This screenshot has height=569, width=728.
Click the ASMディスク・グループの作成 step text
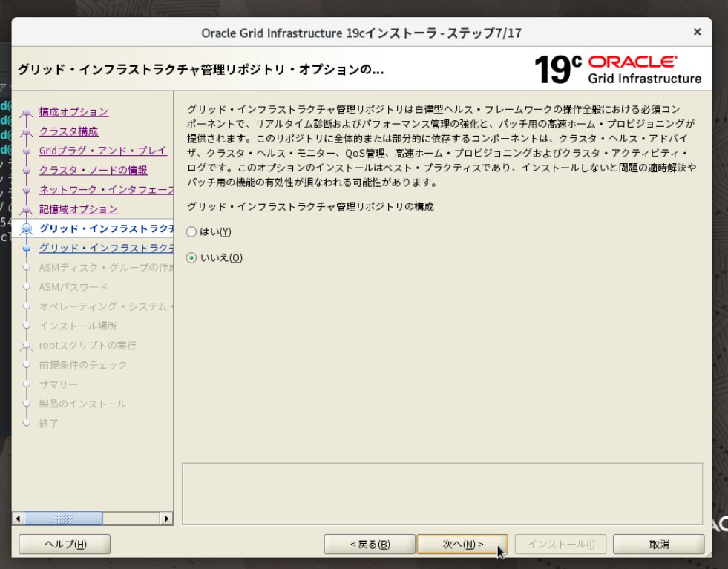(106, 268)
